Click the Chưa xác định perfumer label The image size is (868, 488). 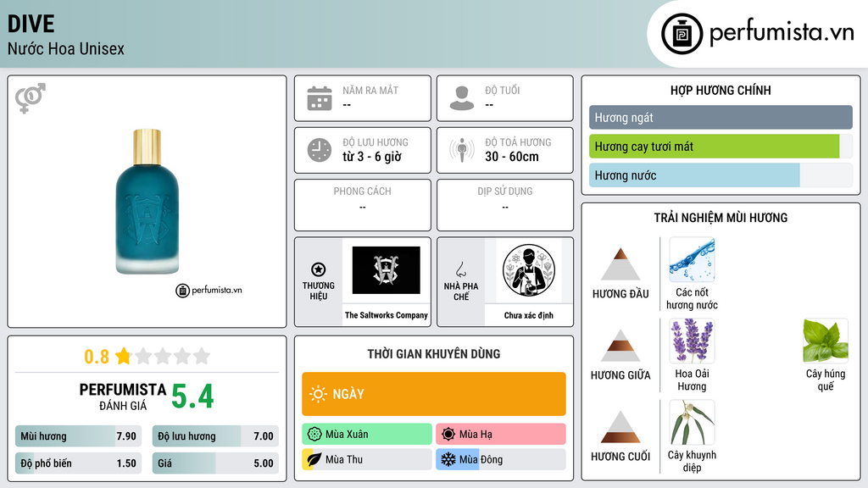tap(529, 315)
